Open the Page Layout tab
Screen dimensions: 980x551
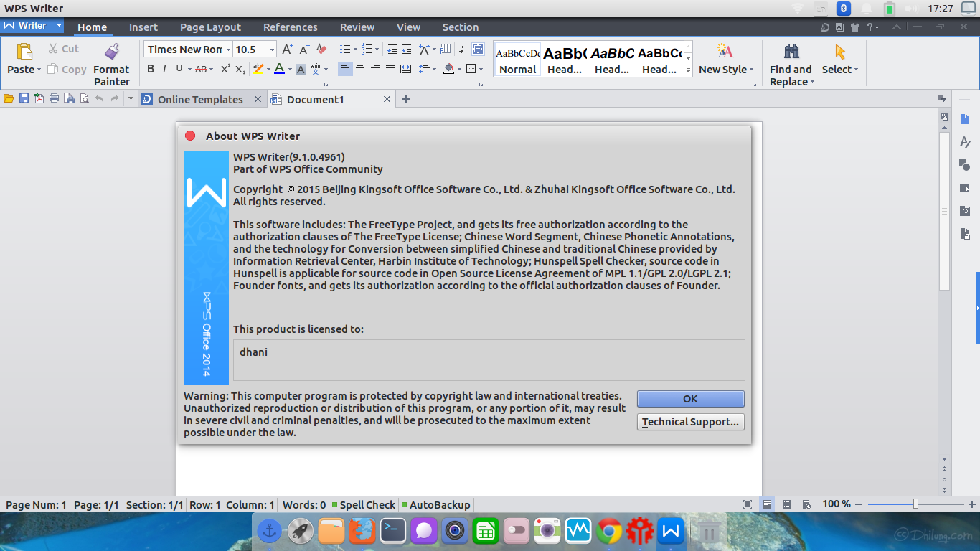[210, 27]
